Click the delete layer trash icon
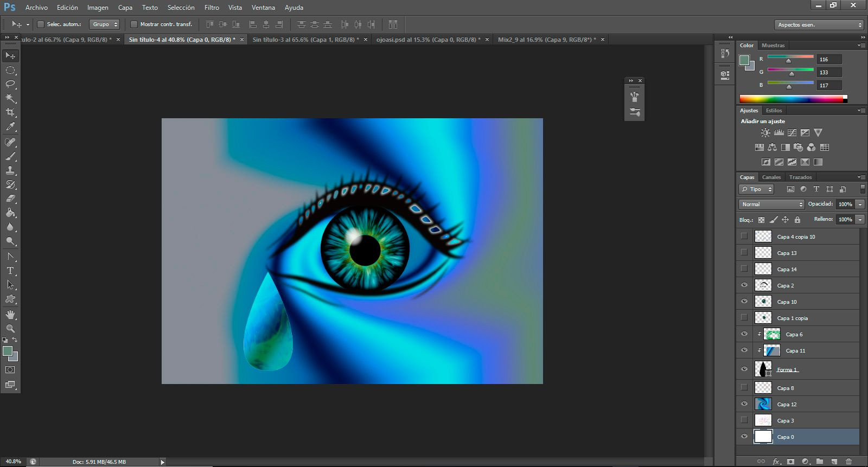The height and width of the screenshot is (467, 868). tap(849, 462)
